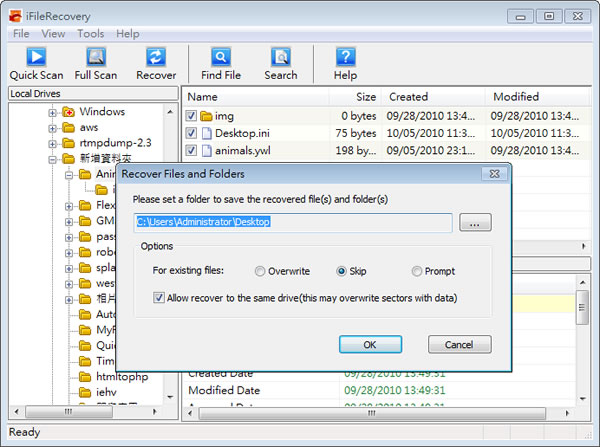
Task: Confirm recovery with the OK button
Action: (369, 344)
